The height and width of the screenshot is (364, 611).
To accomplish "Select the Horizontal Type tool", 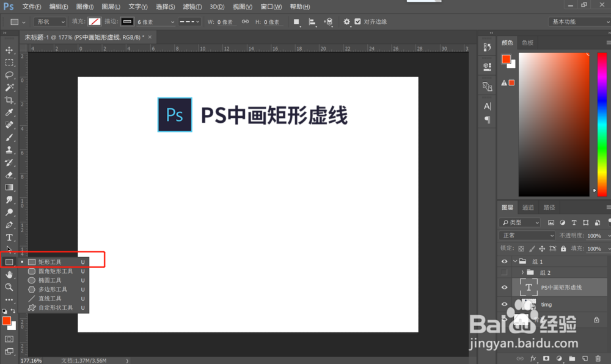I will pyautogui.click(x=9, y=236).
